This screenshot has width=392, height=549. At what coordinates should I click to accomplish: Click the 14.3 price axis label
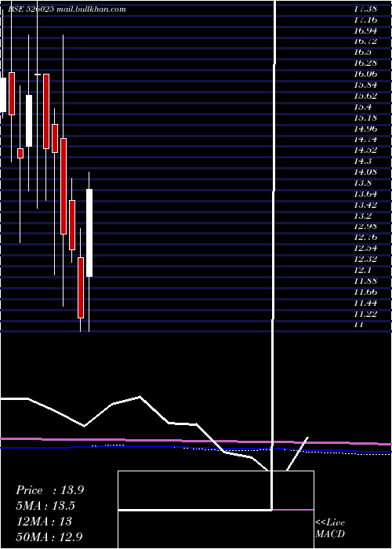pyautogui.click(x=362, y=162)
